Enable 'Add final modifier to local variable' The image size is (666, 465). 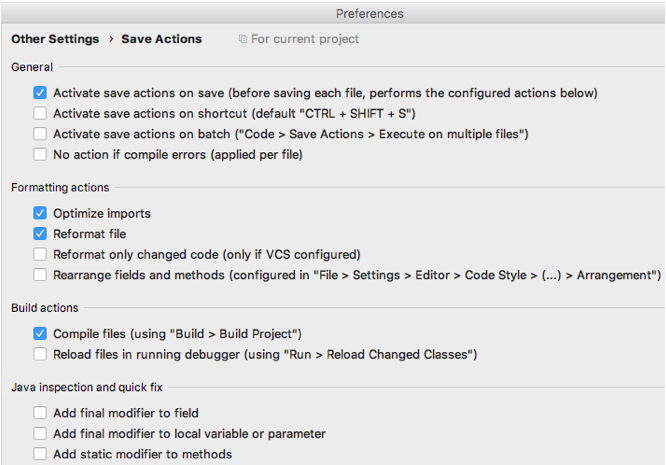tap(40, 434)
